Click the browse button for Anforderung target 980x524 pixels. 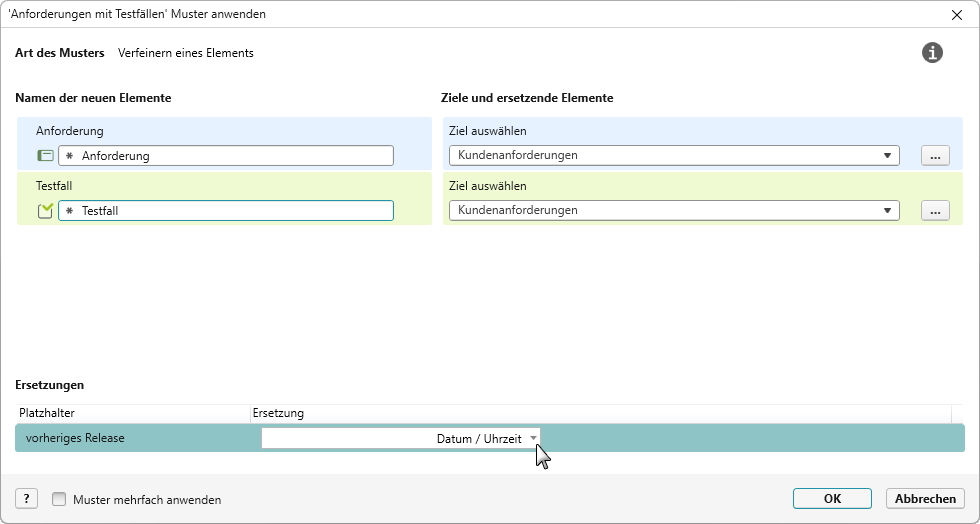click(x=934, y=156)
